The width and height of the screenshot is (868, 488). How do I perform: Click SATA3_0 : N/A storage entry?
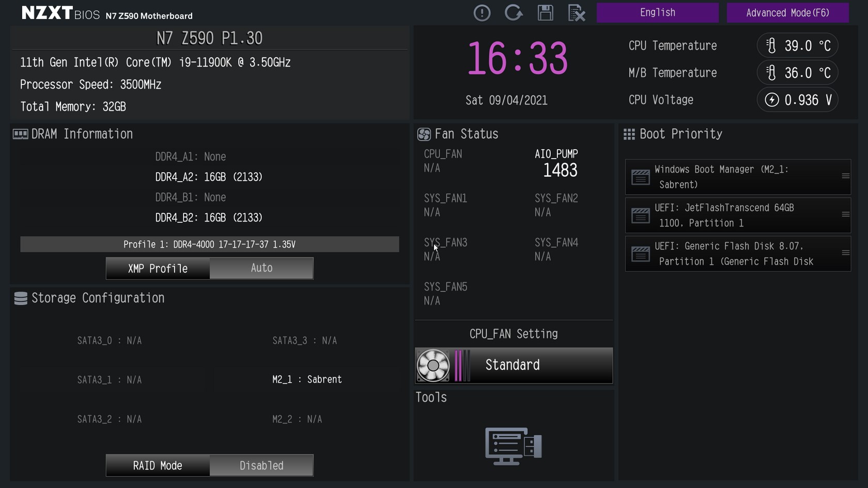[x=110, y=341]
